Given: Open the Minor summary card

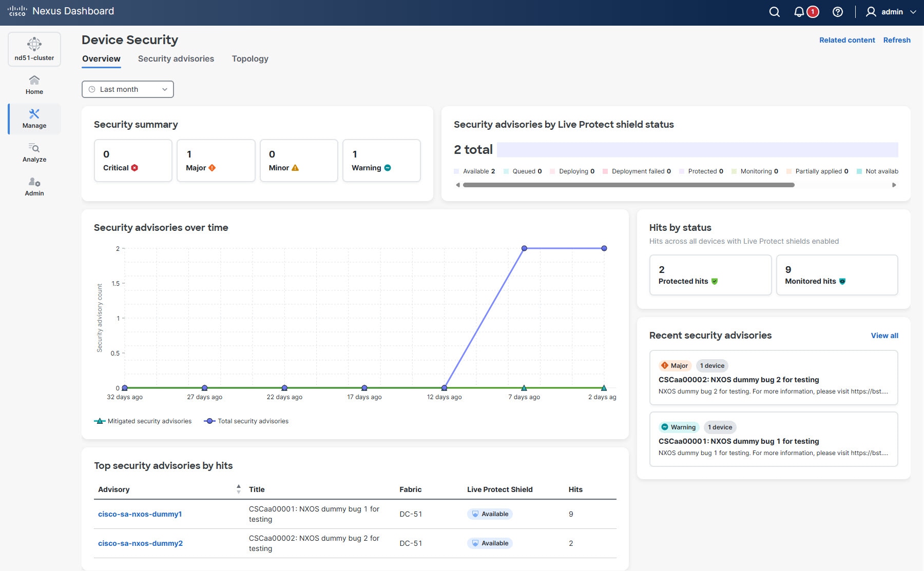Looking at the screenshot, I should pos(299,161).
